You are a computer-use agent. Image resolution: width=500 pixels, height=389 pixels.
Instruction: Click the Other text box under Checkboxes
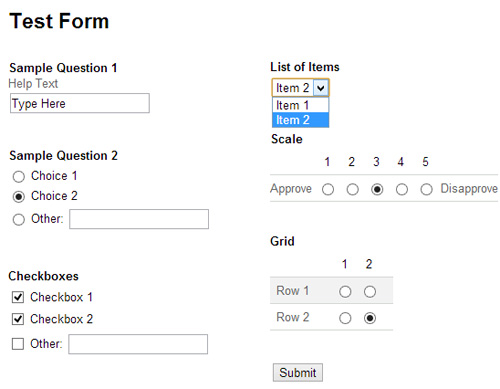pyautogui.click(x=138, y=344)
